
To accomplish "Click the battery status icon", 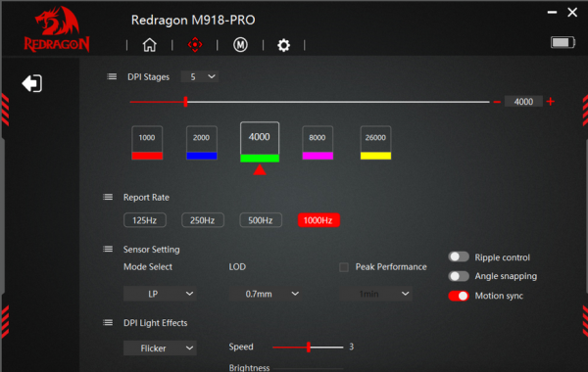I will click(x=563, y=42).
